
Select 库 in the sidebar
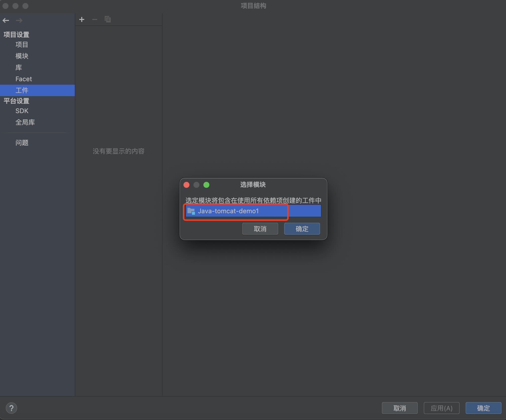tap(19, 68)
